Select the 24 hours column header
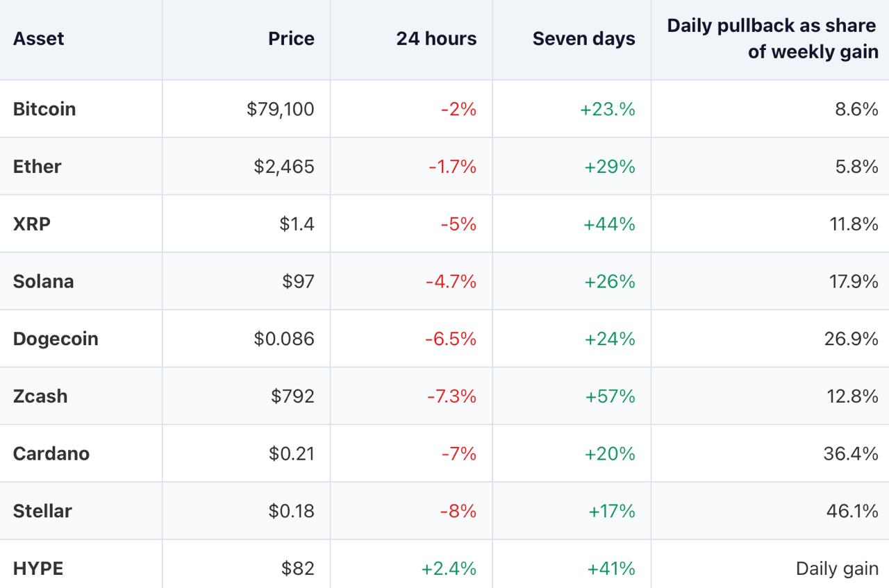Viewport: 889px width, 588px height. [x=436, y=39]
